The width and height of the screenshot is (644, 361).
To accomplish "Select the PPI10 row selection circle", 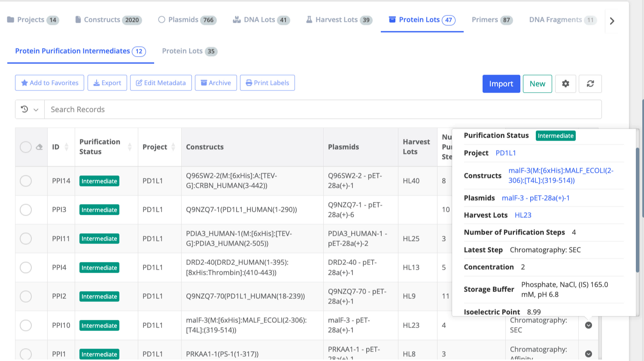I will 26,325.
